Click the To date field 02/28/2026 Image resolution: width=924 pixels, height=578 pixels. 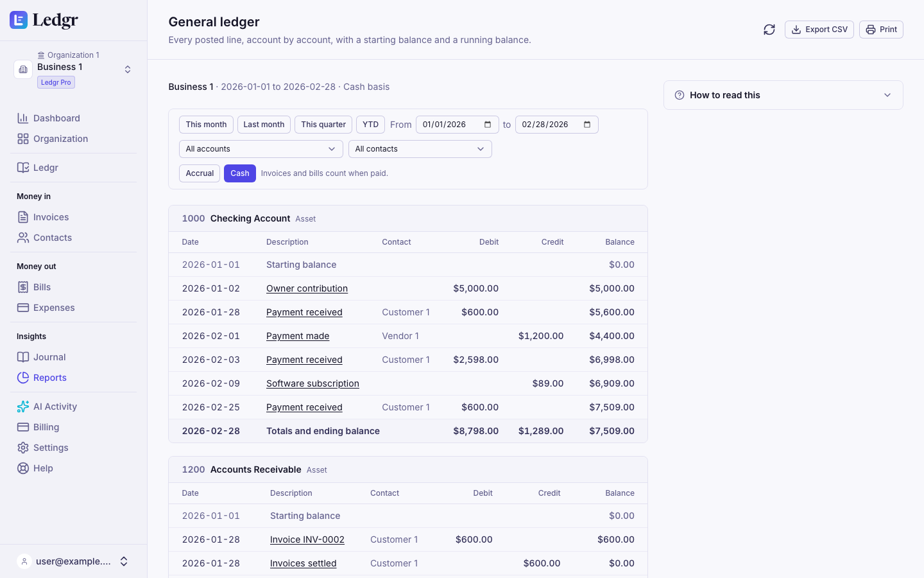point(557,125)
